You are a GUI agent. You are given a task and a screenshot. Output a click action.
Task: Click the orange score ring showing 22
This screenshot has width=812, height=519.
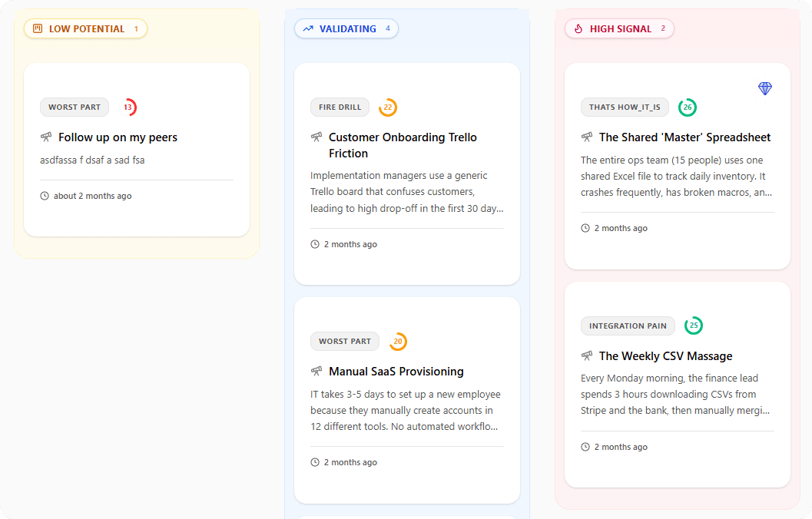388,107
